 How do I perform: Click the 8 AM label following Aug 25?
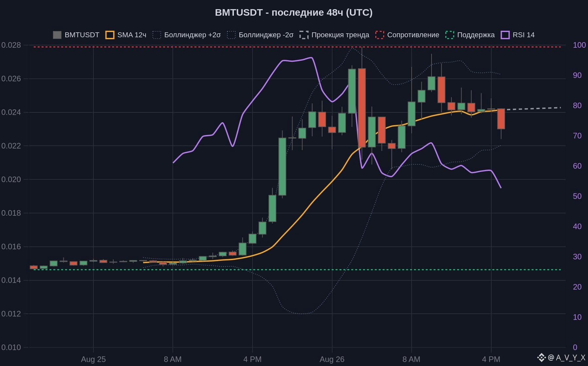[x=173, y=359]
